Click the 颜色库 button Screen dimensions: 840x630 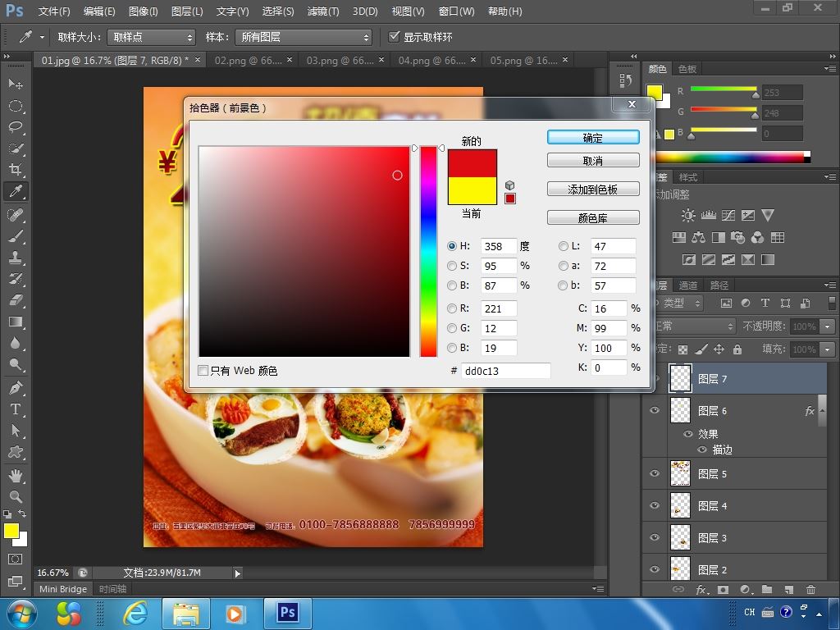[x=593, y=218]
